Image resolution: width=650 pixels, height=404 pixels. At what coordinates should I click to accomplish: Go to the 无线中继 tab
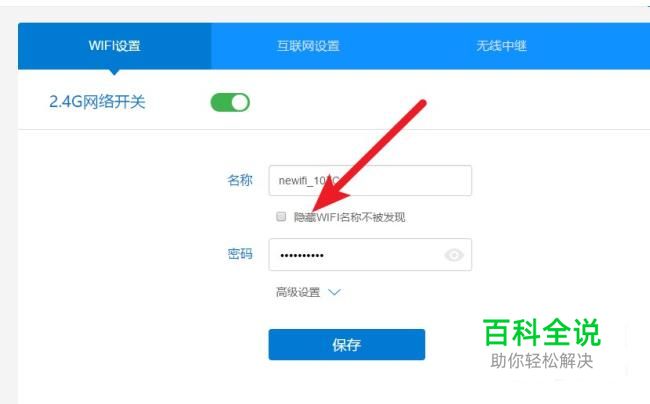pyautogui.click(x=501, y=46)
